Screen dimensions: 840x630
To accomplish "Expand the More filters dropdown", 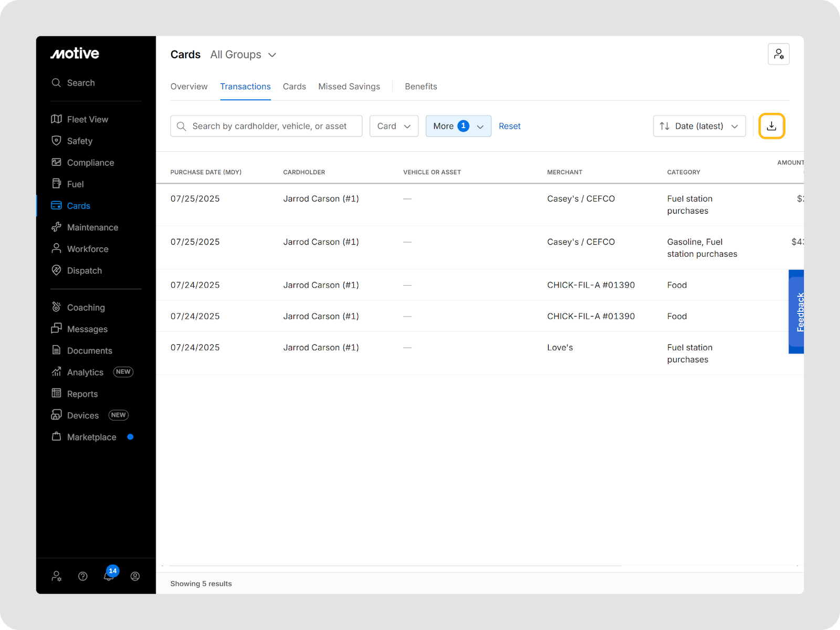I will [458, 126].
